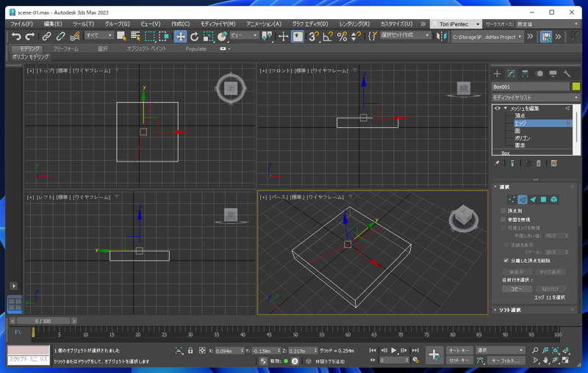The height and width of the screenshot is (373, 588).
Task: Toggle eye visibility of メッシュを編集 modifier
Action: click(x=498, y=108)
